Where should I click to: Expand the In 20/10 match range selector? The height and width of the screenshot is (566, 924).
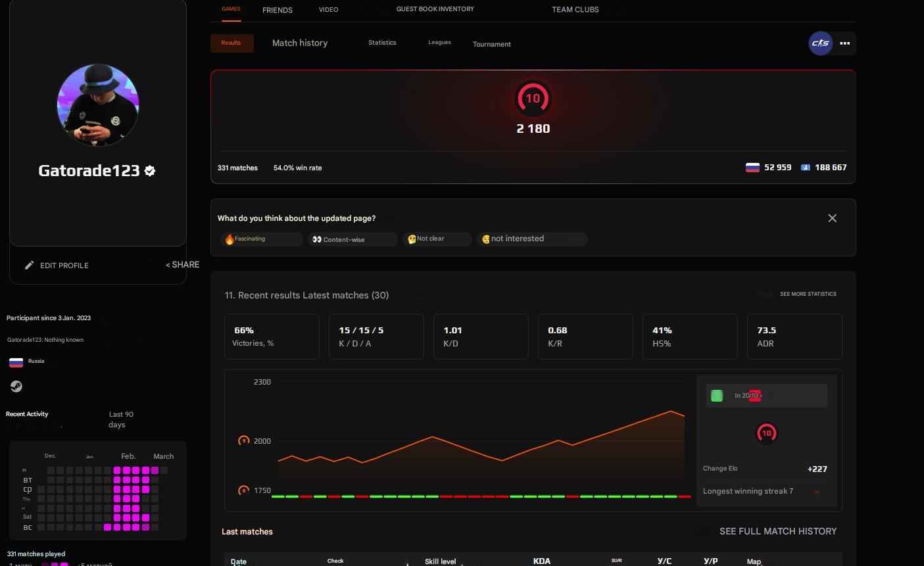pyautogui.click(x=766, y=396)
